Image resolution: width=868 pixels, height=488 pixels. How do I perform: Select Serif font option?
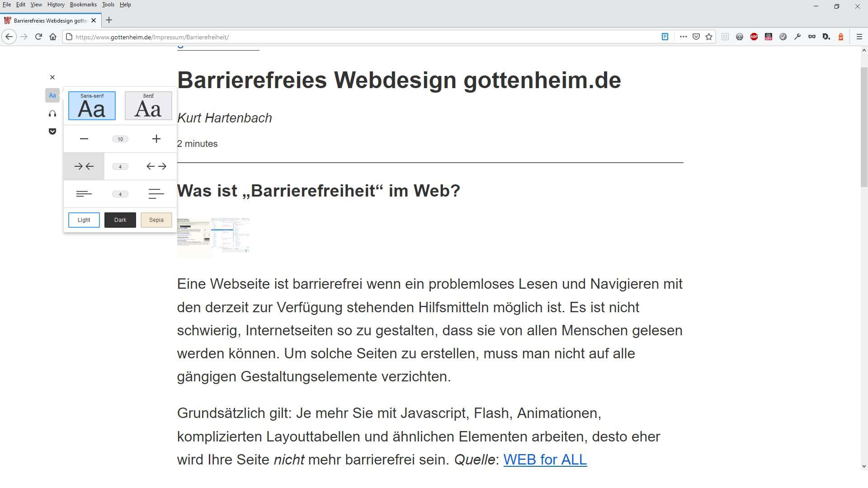(148, 106)
